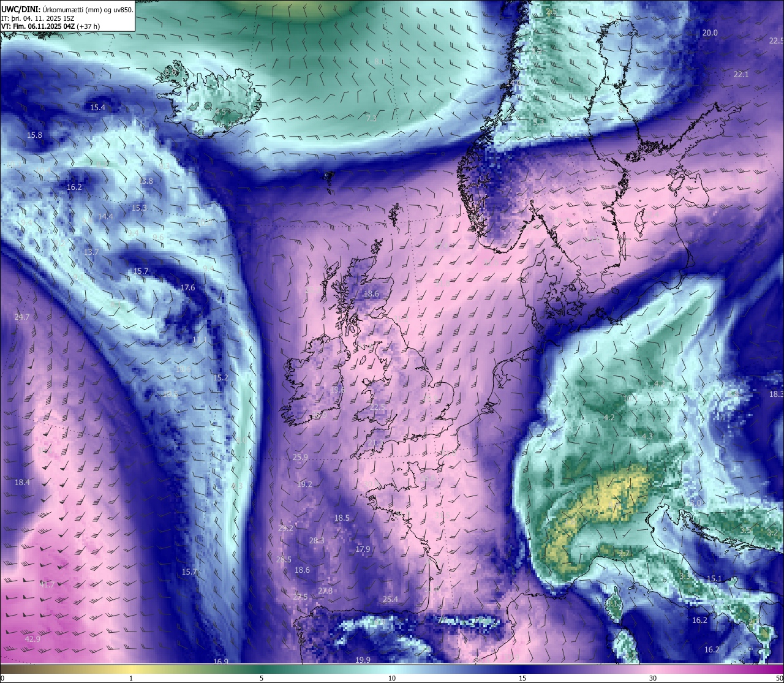Click the 42.9 value label

(x=32, y=640)
